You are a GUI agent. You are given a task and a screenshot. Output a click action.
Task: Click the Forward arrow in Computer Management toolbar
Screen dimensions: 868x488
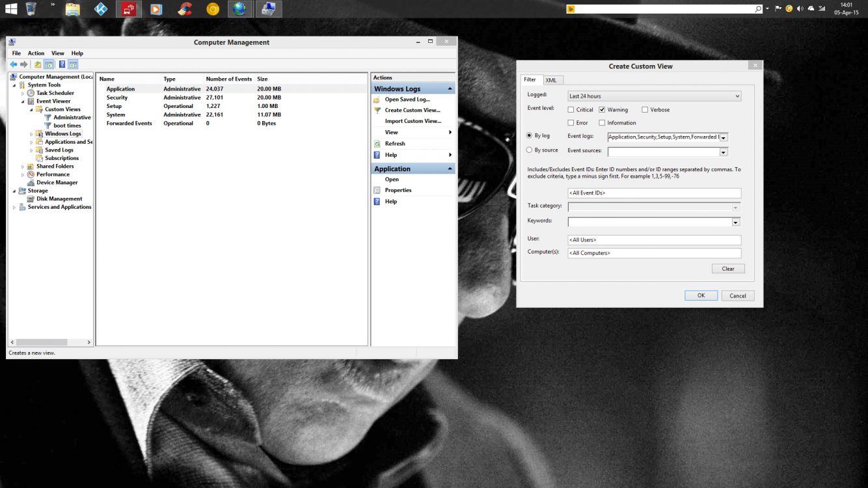[24, 64]
